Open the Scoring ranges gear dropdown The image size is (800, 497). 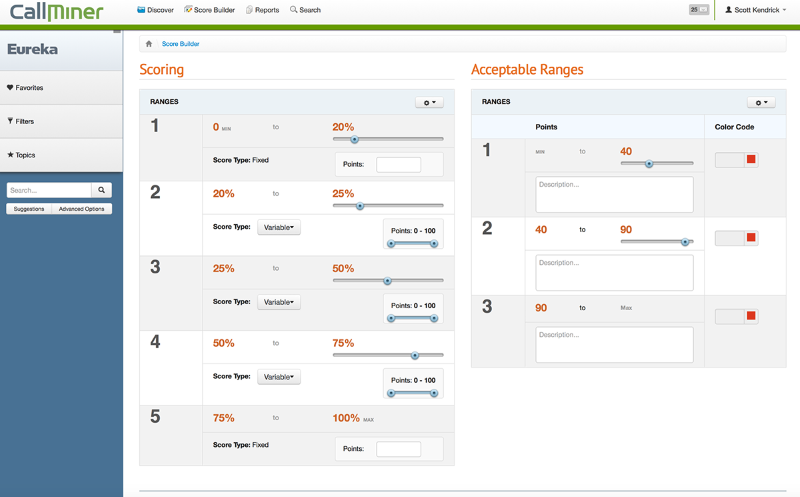pos(429,102)
